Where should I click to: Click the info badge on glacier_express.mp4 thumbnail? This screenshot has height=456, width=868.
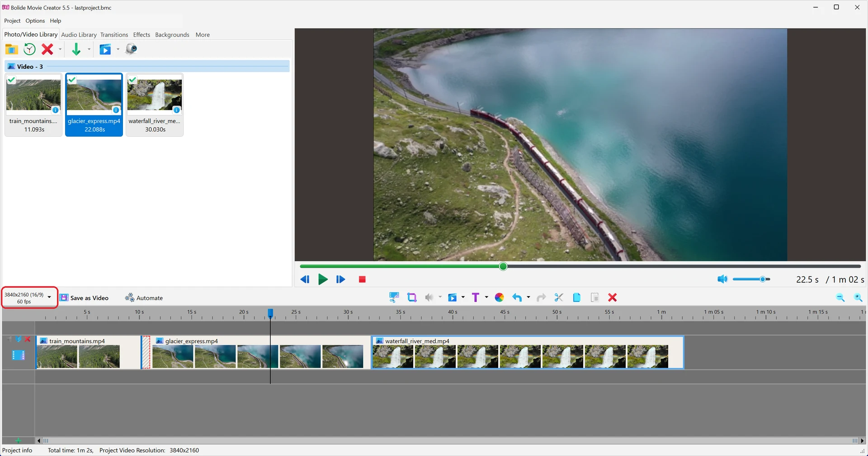point(116,110)
